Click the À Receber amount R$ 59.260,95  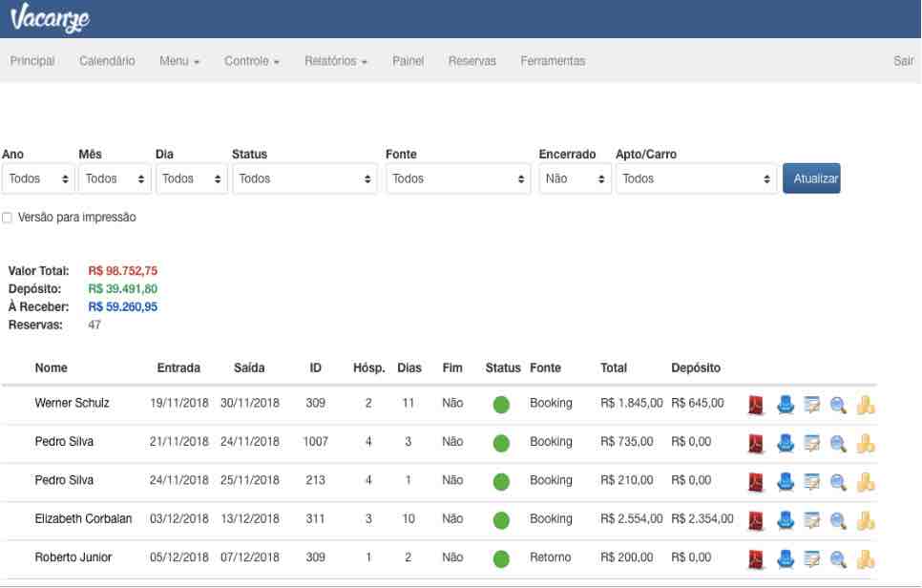pos(123,307)
